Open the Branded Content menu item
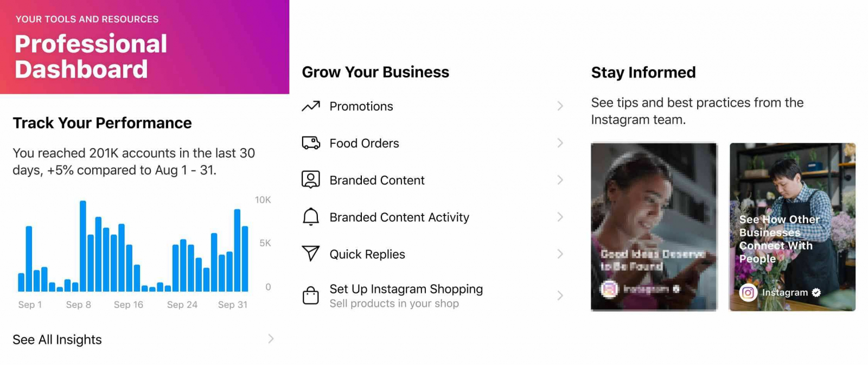 pyautogui.click(x=377, y=180)
